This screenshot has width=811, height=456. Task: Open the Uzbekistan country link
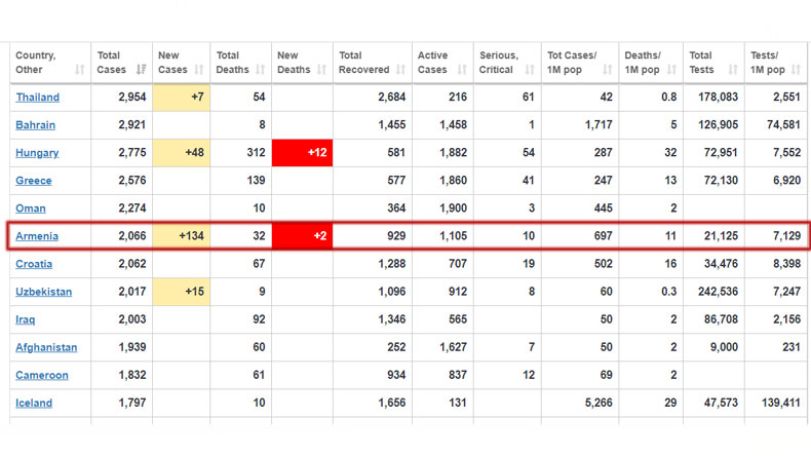pos(43,292)
